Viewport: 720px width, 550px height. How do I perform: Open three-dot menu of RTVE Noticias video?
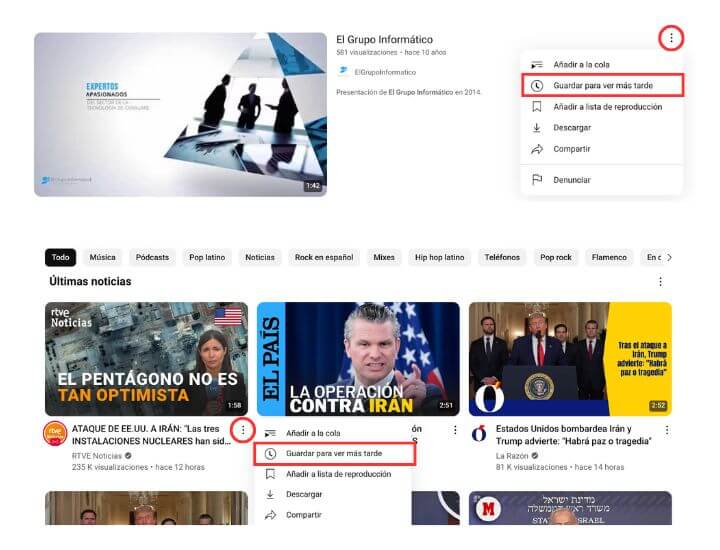pyautogui.click(x=243, y=430)
